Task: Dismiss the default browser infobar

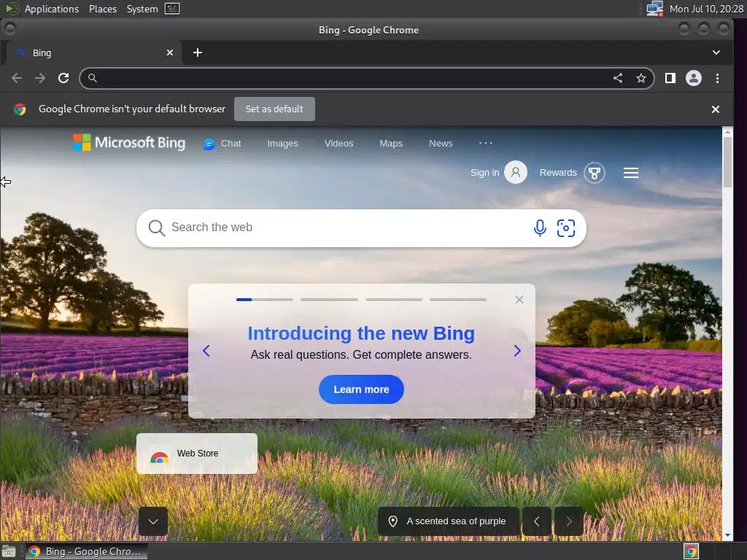Action: 716,109
